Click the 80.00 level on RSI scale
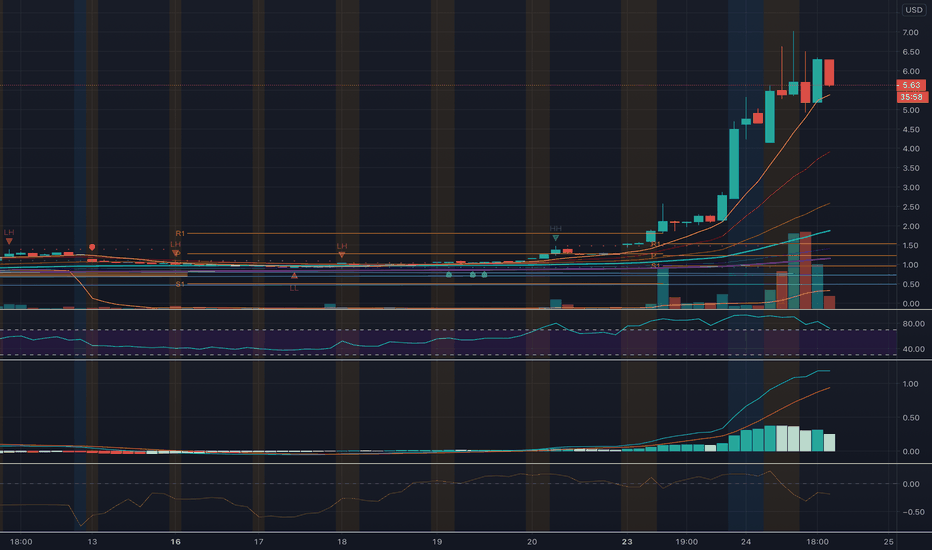 [913, 323]
